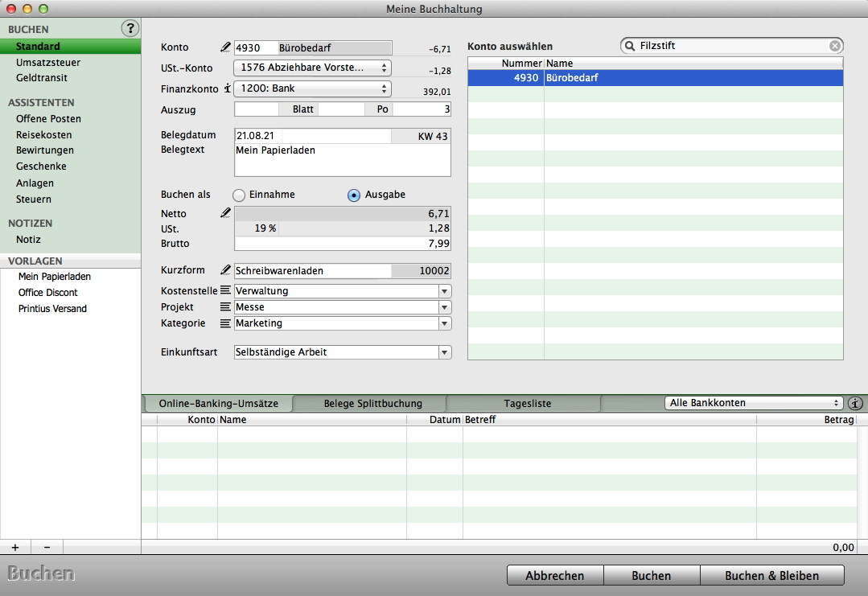Switch to the Belege Splittbuchung tab
This screenshot has height=596, width=868.
click(372, 404)
